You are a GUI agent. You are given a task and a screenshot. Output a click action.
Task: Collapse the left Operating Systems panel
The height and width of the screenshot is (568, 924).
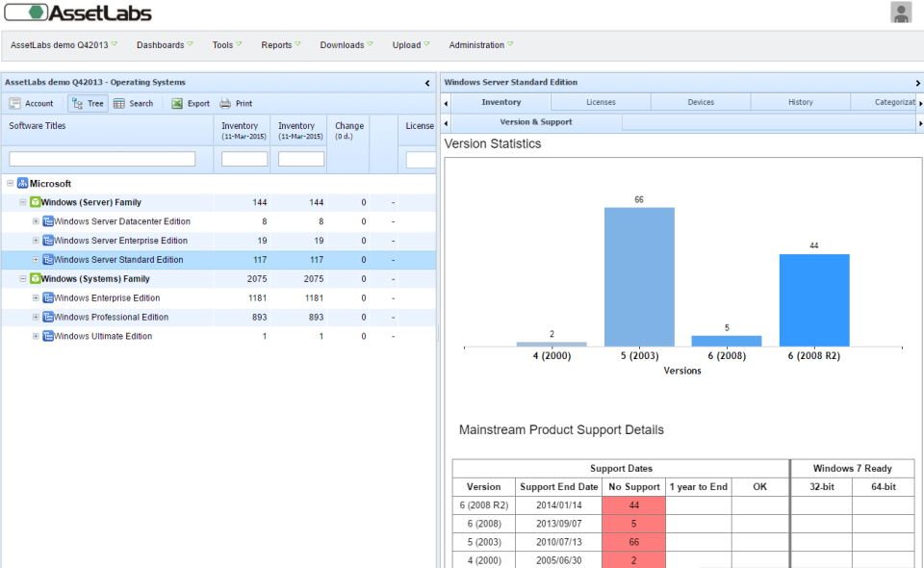427,83
